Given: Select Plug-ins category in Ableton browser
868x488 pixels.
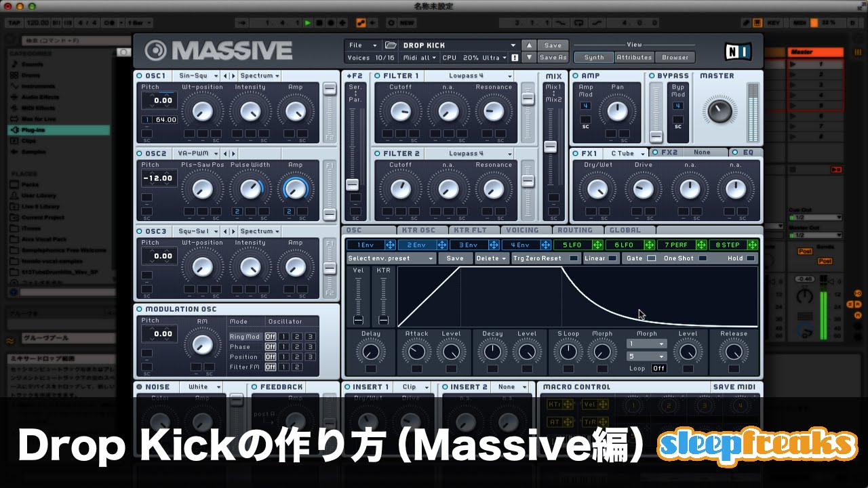Looking at the screenshot, I should click(58, 129).
